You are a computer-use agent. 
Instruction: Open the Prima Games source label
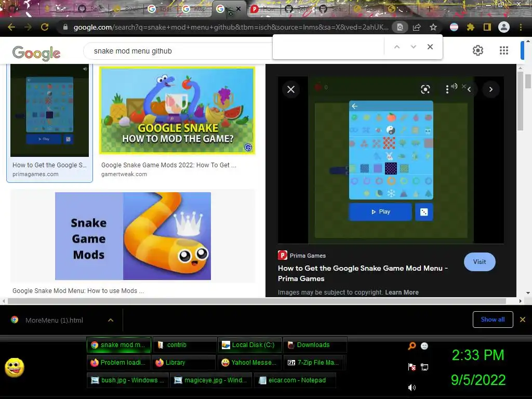point(302,256)
